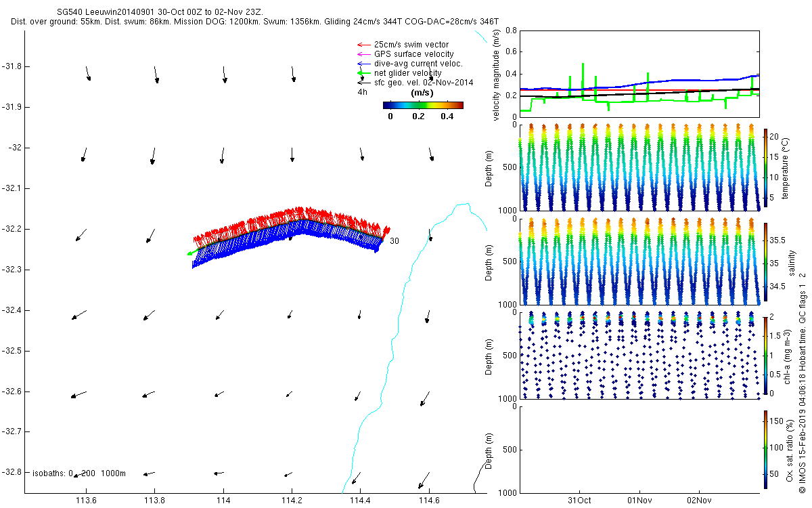Click the Ox. sat. ratio colorbar
812x508 pixels.
(765, 450)
